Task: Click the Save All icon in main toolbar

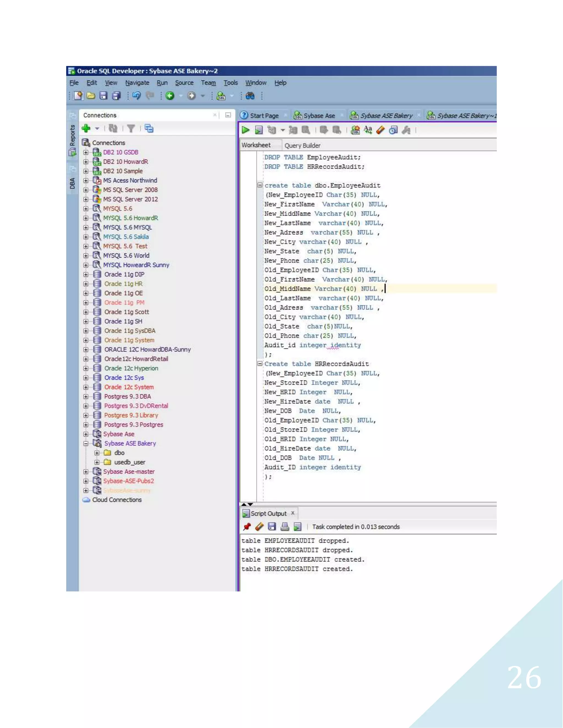Action: point(116,96)
